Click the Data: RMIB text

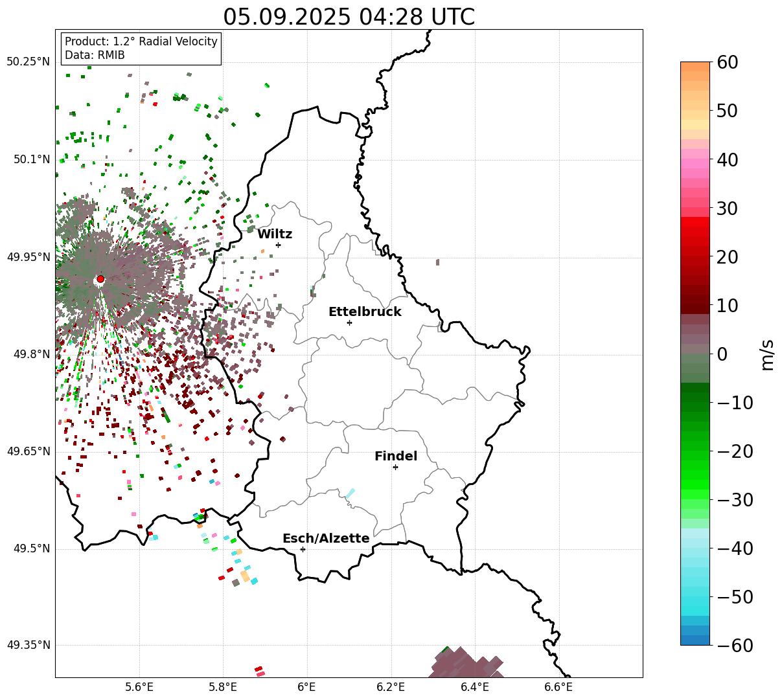(x=95, y=55)
